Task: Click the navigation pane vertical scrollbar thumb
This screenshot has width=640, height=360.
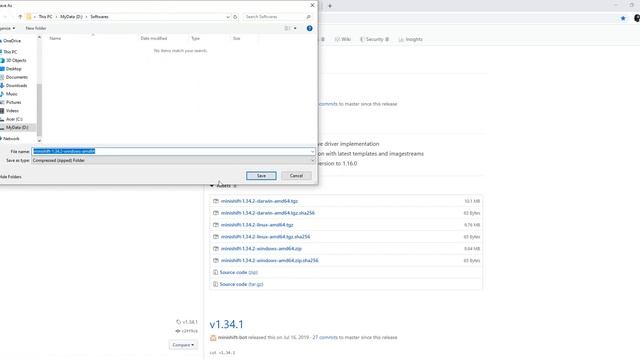Action: point(39,109)
